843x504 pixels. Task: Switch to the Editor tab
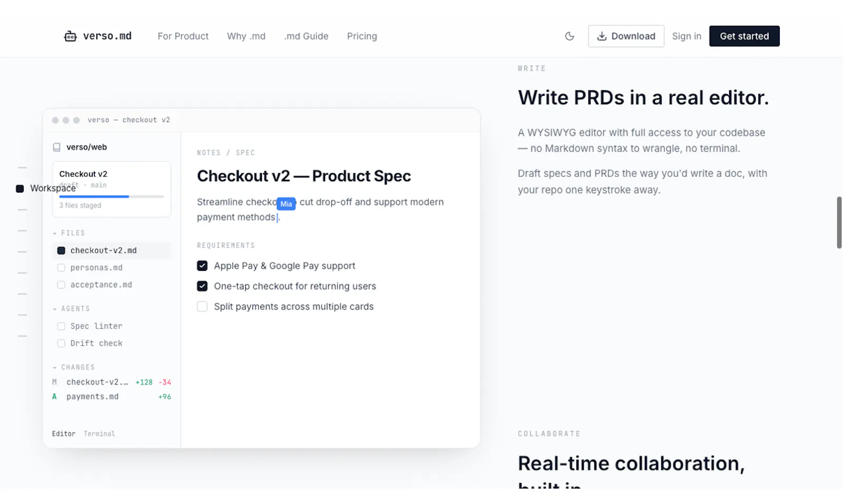64,434
